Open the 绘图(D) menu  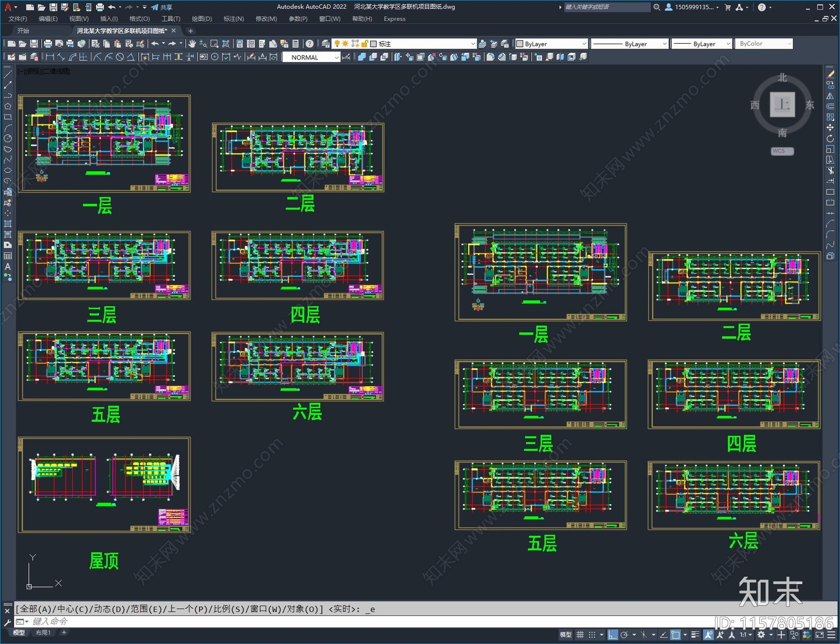tap(202, 19)
